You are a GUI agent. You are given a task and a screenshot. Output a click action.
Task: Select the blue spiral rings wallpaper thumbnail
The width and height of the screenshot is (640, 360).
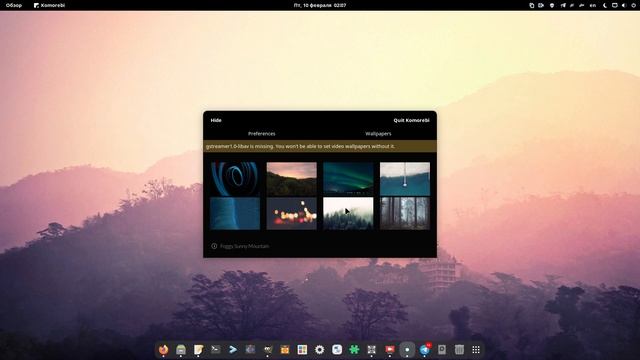pos(235,179)
